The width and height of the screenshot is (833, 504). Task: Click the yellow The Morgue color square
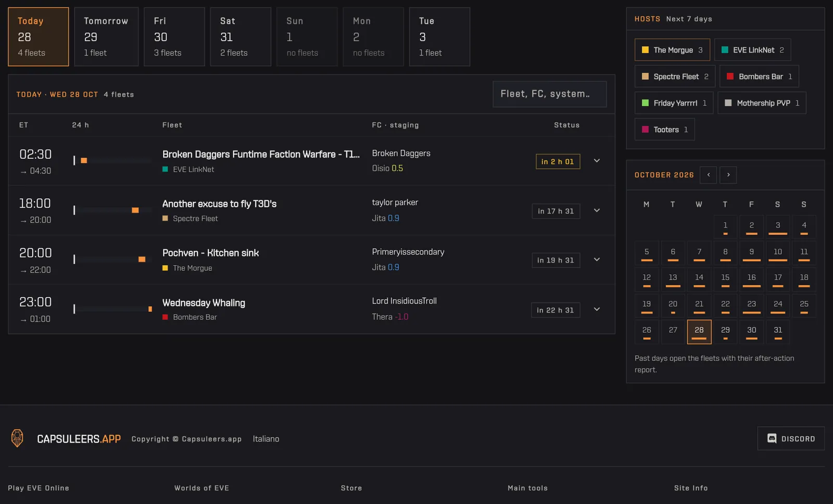(645, 50)
